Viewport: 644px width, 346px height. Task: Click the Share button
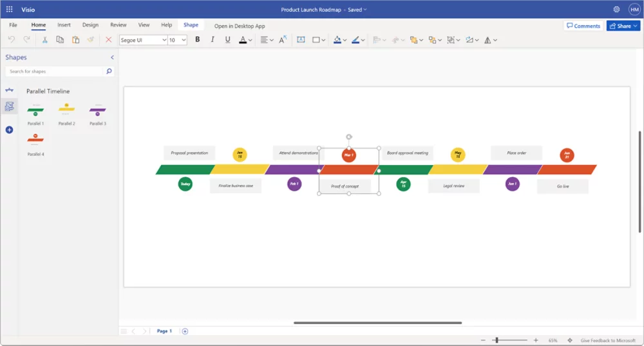coord(623,26)
